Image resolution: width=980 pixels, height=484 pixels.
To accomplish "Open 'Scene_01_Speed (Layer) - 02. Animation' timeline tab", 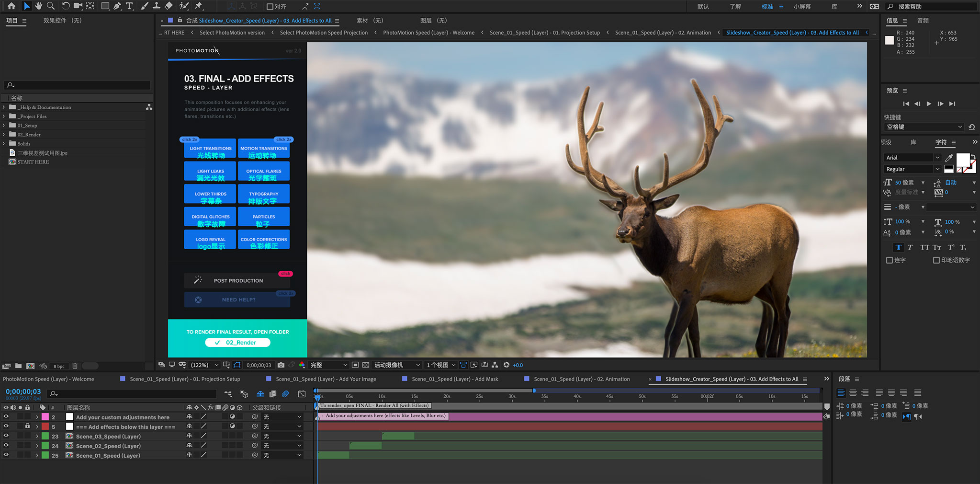I will (582, 379).
